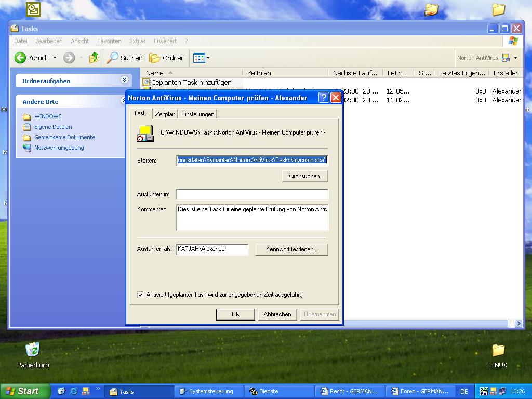Open the Datei menu

point(21,41)
